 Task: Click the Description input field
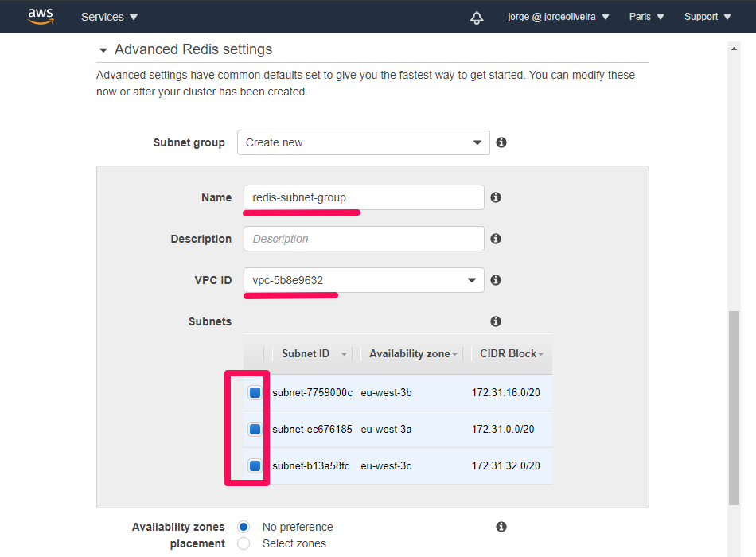tap(364, 239)
